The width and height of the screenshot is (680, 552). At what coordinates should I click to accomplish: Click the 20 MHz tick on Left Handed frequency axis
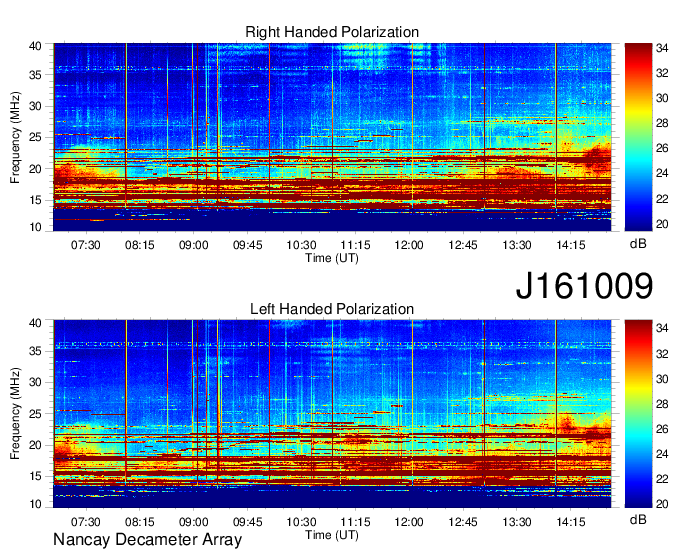36,445
